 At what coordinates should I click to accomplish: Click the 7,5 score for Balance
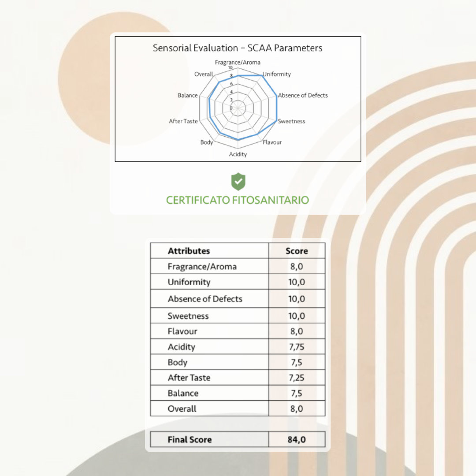[297, 394]
